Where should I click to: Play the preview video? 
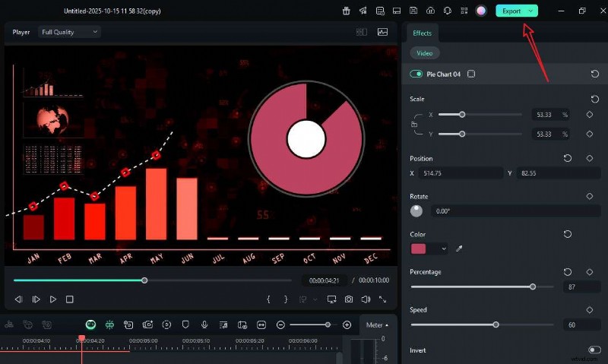52,299
